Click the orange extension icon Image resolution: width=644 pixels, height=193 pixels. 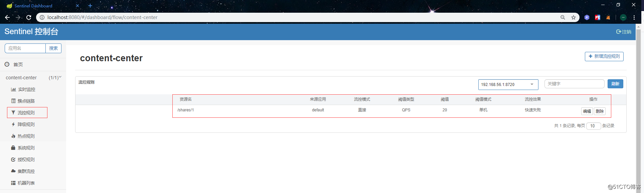[x=608, y=17]
